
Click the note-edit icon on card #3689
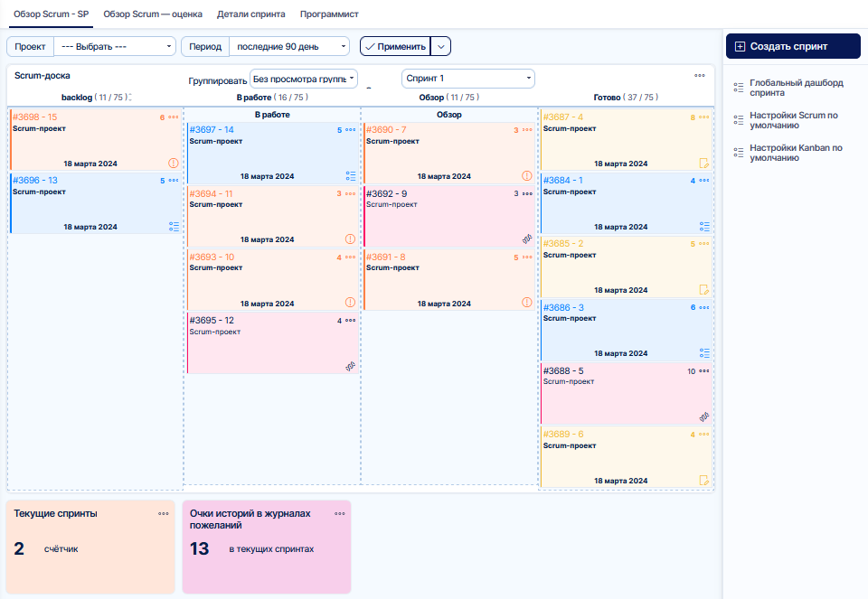703,480
